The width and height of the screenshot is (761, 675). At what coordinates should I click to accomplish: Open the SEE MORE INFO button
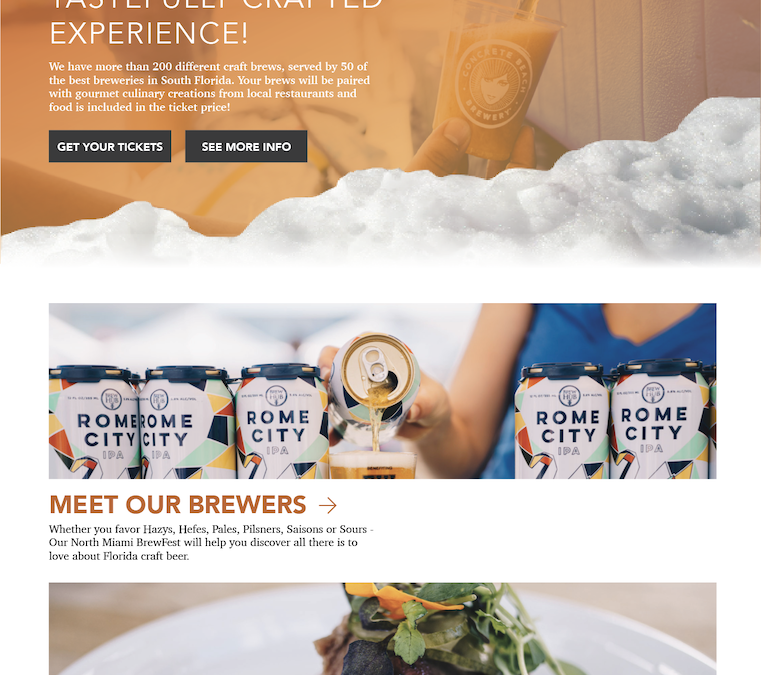pos(246,146)
